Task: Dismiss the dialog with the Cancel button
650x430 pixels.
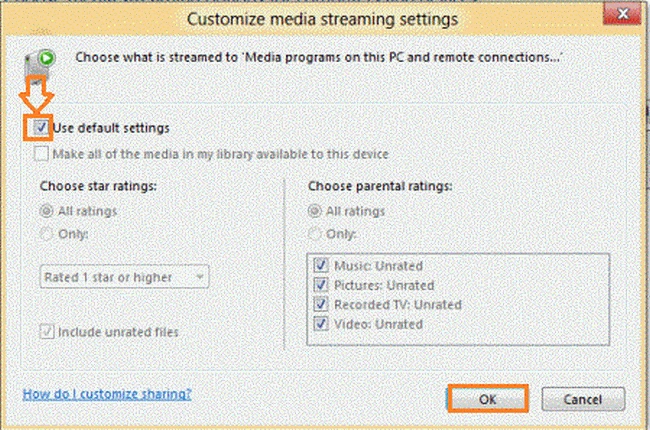Action: (x=583, y=399)
